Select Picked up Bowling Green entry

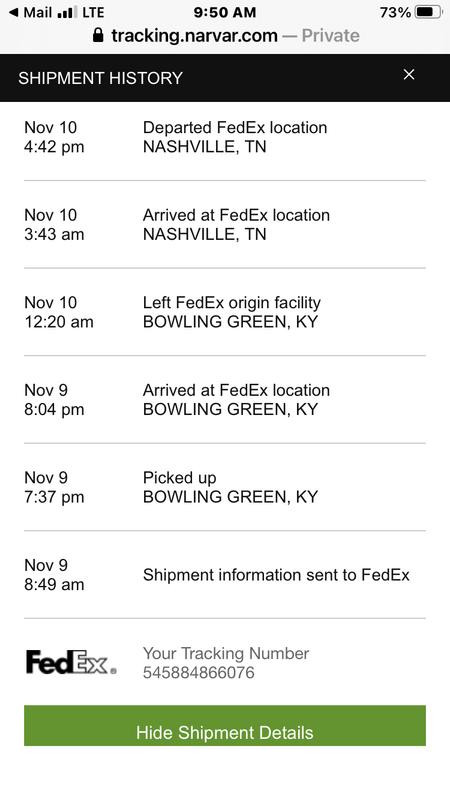coord(224,487)
